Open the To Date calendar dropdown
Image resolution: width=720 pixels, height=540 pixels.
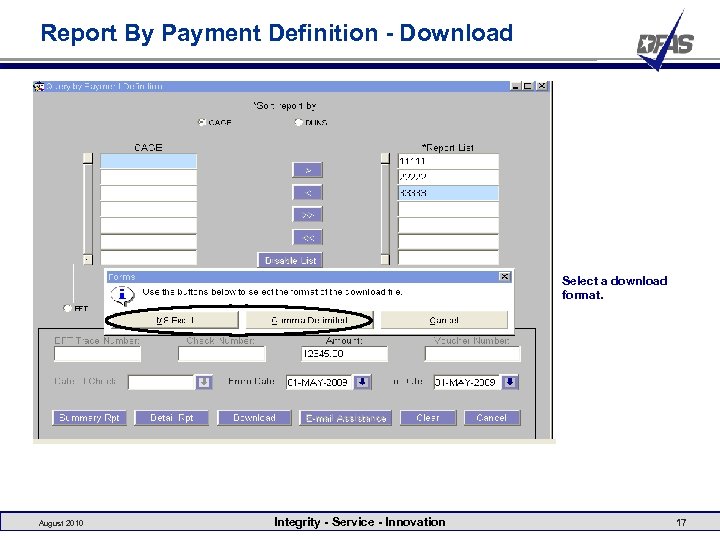510,382
